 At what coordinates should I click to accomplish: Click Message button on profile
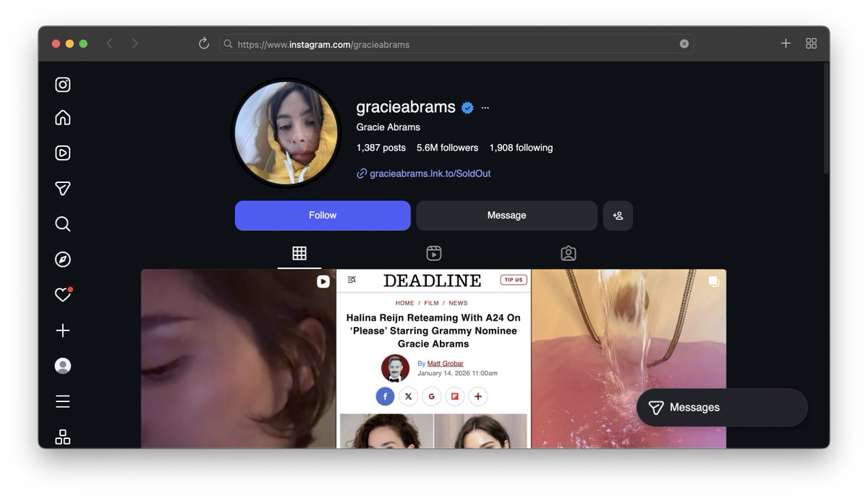506,216
